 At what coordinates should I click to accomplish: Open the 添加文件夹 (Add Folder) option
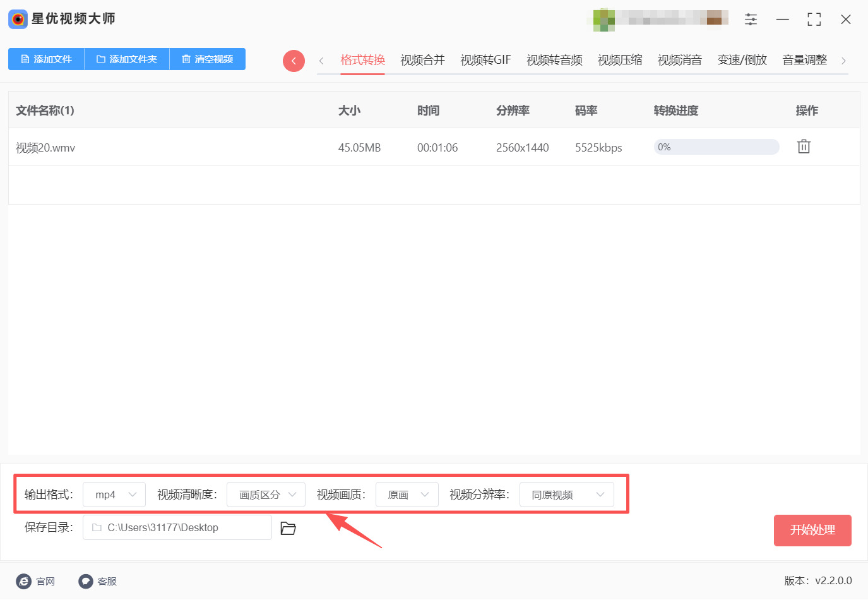[x=126, y=59]
